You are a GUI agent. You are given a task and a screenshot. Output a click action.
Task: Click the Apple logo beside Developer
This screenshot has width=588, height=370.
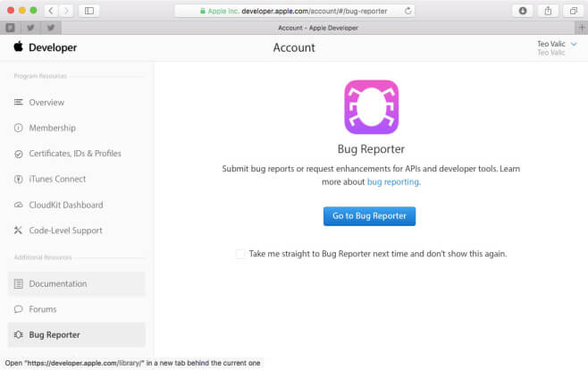pos(18,47)
